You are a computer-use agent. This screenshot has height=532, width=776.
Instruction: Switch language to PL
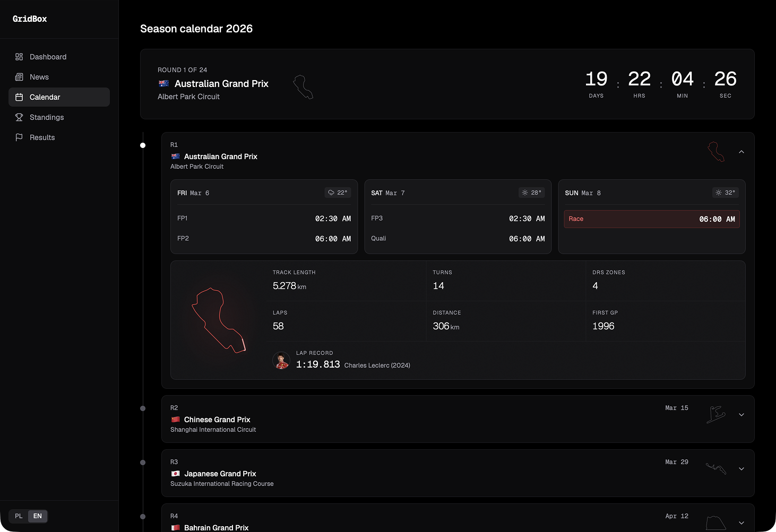19,516
